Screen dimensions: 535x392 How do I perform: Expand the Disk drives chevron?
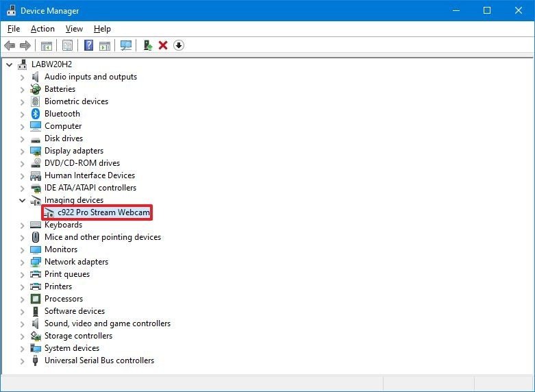click(23, 139)
